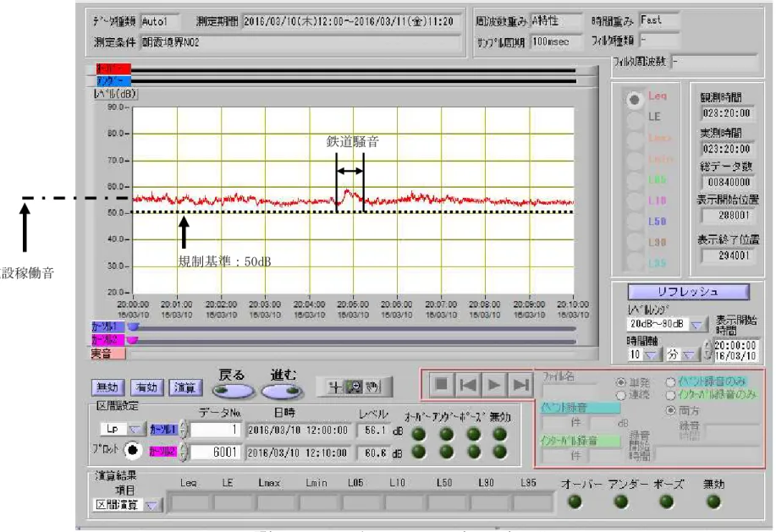Click the 表示終了位置 value 294001
Screen dimensions: 776x532
click(x=727, y=255)
